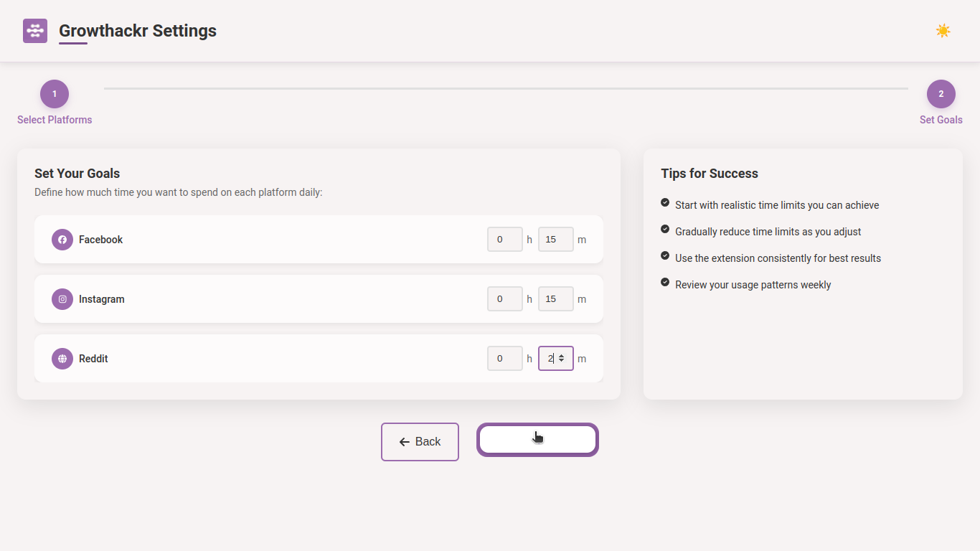The image size is (980, 551).
Task: Open the Set Goals step
Action: coord(941,119)
